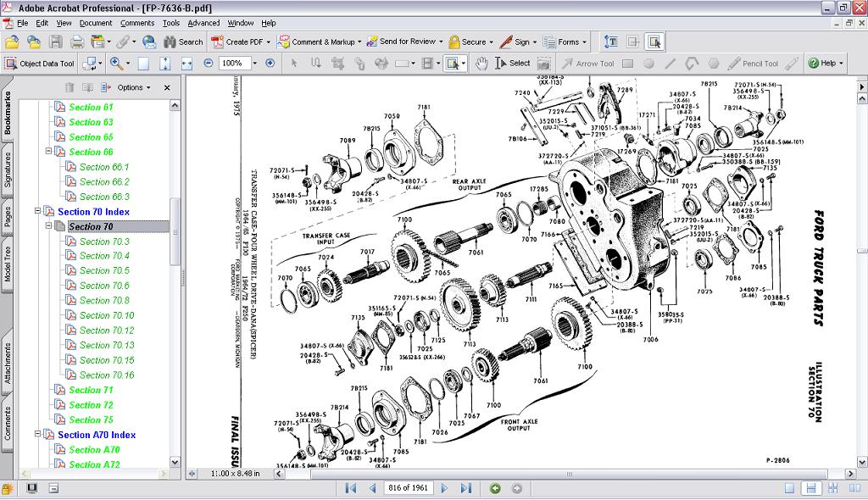This screenshot has width=868, height=500.
Task: Switch to Facing page layout
Action: [853, 488]
